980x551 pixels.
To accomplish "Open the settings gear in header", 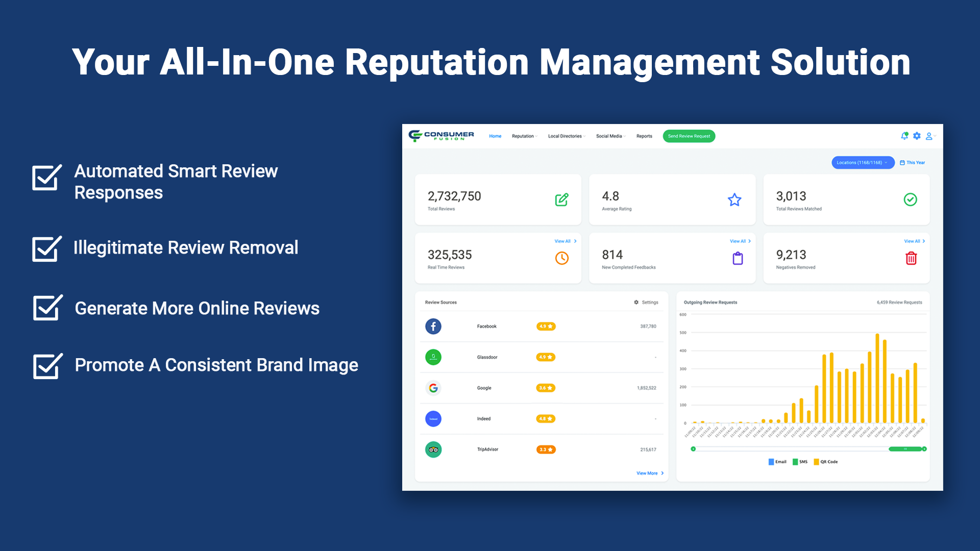I will [917, 136].
